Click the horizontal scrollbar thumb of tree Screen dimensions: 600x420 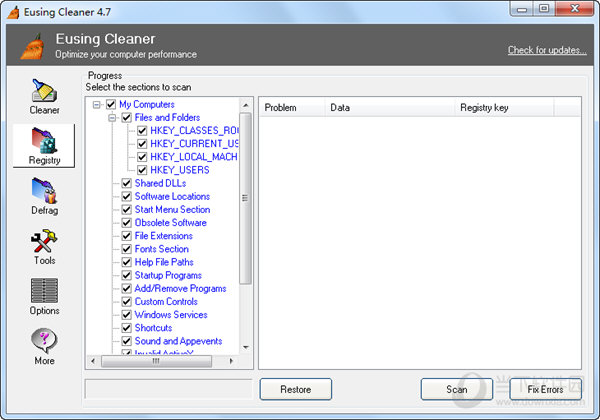156,361
